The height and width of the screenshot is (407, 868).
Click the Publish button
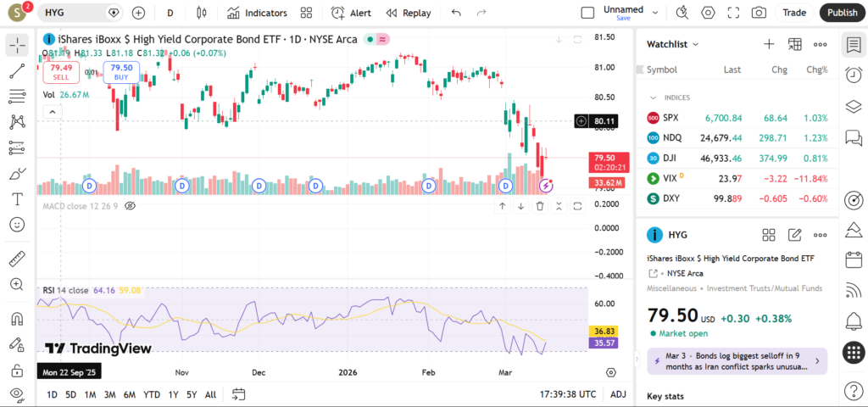841,13
